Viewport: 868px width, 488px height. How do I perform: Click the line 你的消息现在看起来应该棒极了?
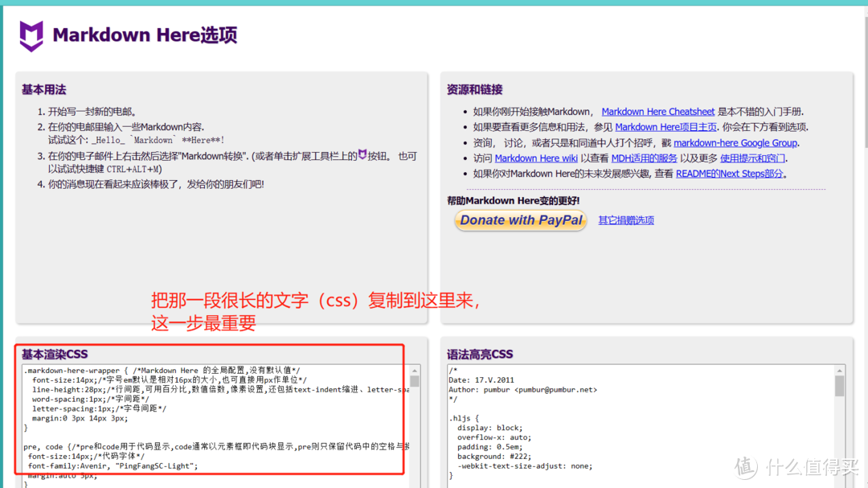pos(156,184)
